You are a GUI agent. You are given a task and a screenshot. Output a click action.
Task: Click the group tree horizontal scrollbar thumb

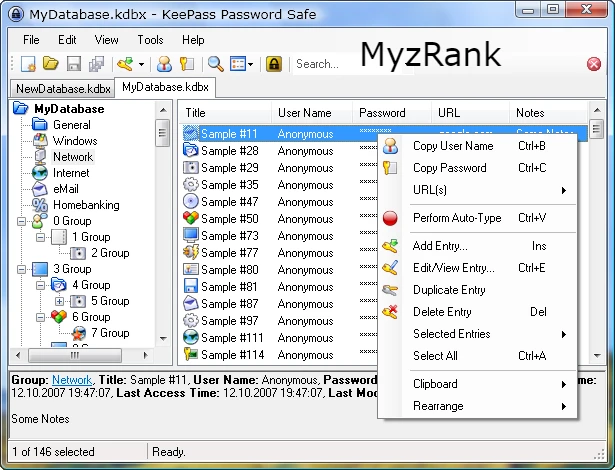(75, 355)
